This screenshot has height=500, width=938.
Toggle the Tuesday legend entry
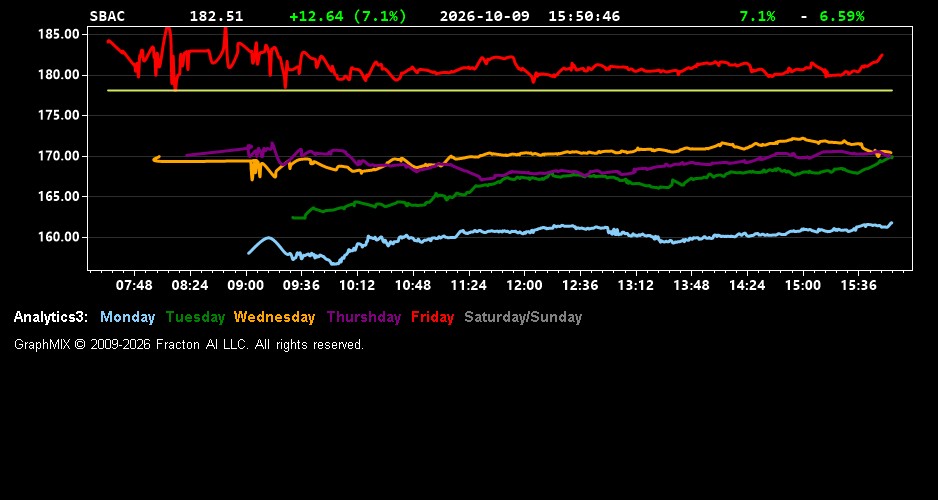(195, 317)
